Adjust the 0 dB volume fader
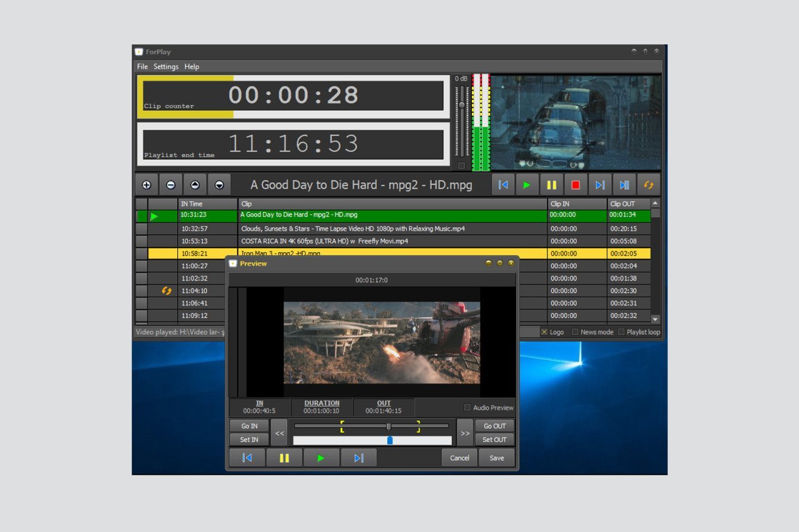This screenshot has width=799, height=532. (x=462, y=105)
